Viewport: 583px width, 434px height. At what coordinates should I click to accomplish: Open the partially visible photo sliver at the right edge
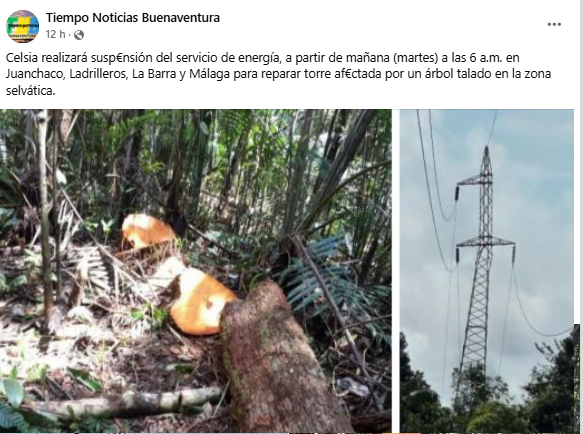pos(577,378)
